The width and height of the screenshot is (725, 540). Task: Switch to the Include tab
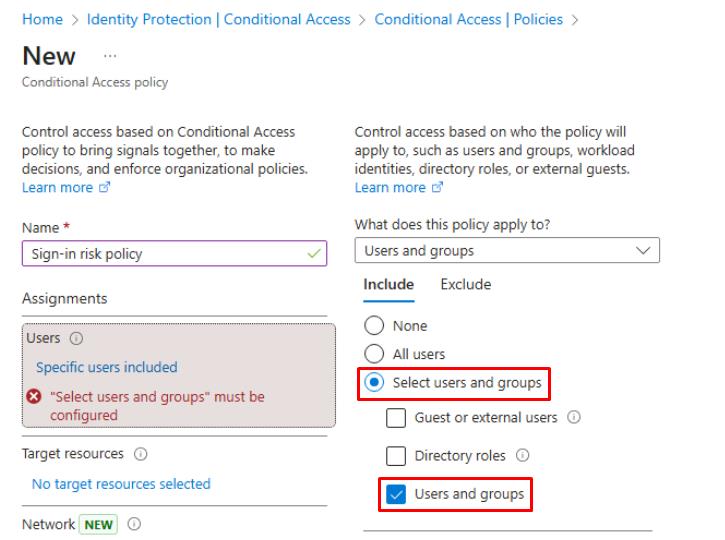[x=388, y=285]
